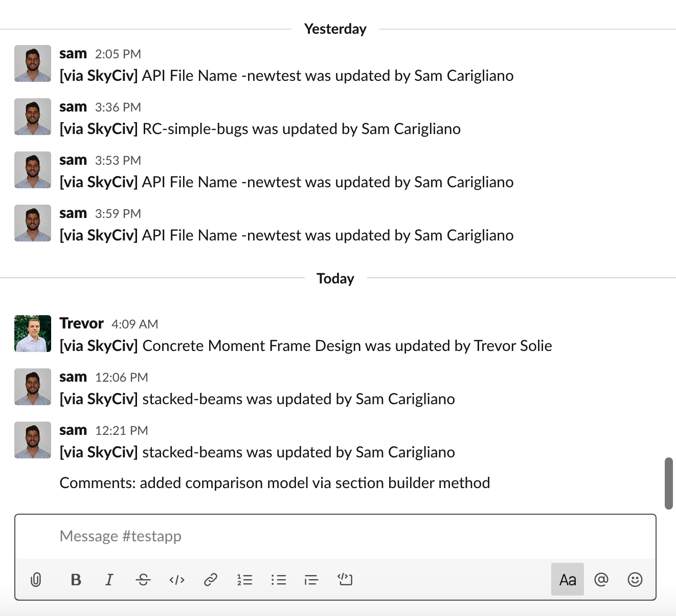The height and width of the screenshot is (616, 676).
Task: Insert a code block
Action: pos(345,580)
